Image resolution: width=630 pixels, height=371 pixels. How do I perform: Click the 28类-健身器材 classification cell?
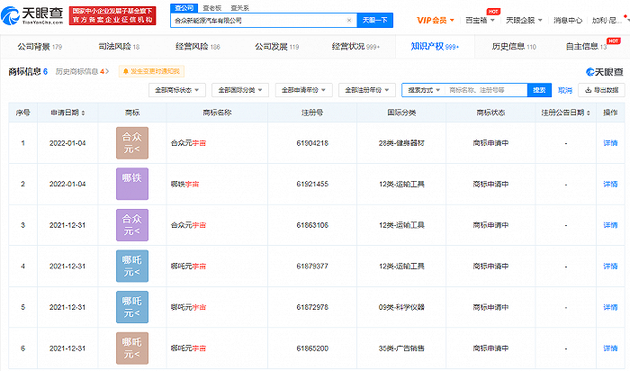[401, 143]
